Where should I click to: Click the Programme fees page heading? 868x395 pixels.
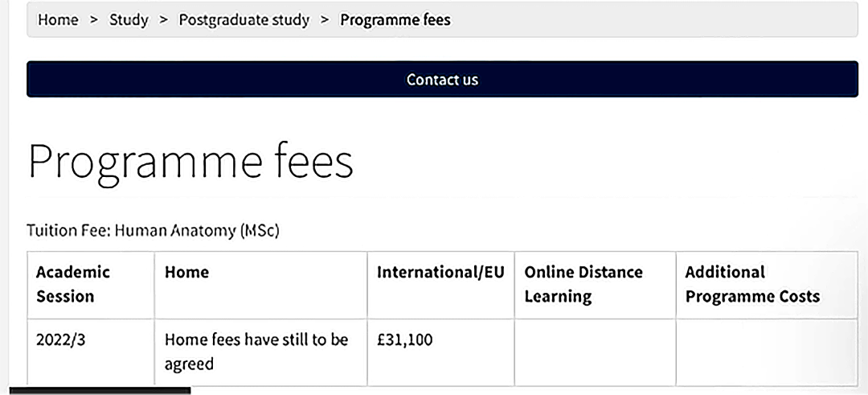190,161
